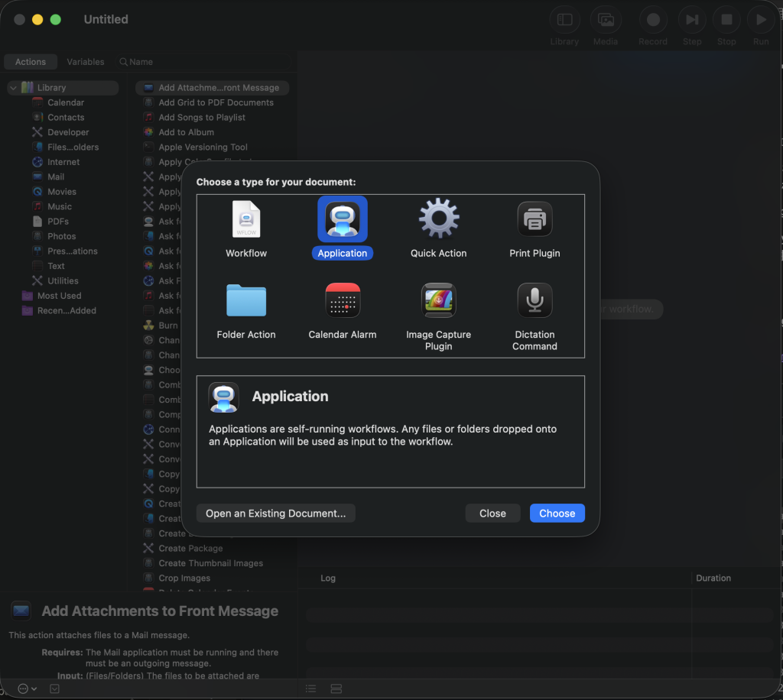This screenshot has width=783, height=700.
Task: Click the Duration column header
Action: coord(713,578)
